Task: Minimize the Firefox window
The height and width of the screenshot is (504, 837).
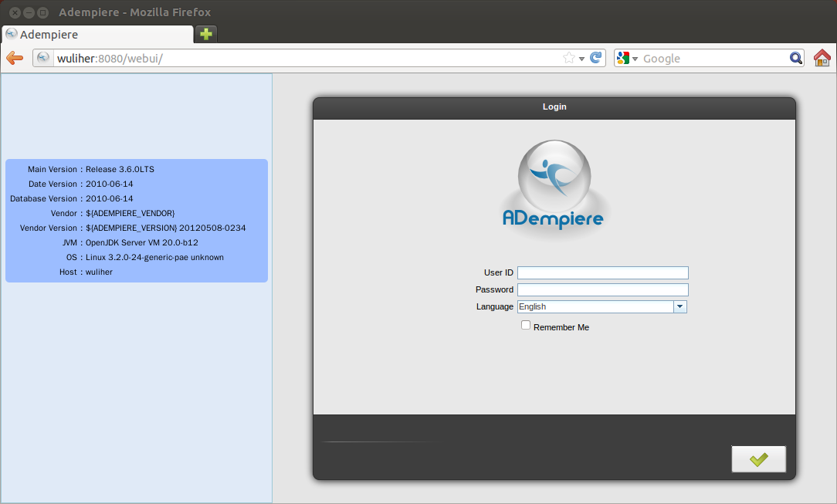Action: (x=29, y=12)
